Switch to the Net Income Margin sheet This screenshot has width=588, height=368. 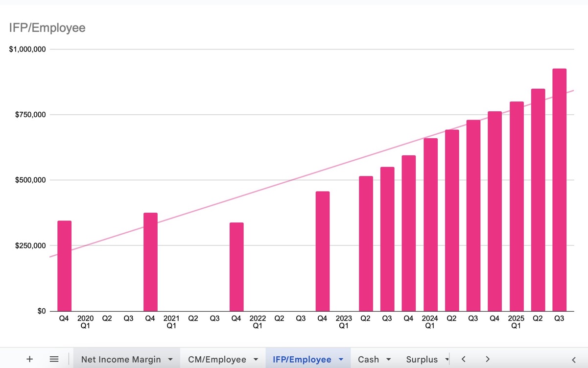click(120, 360)
